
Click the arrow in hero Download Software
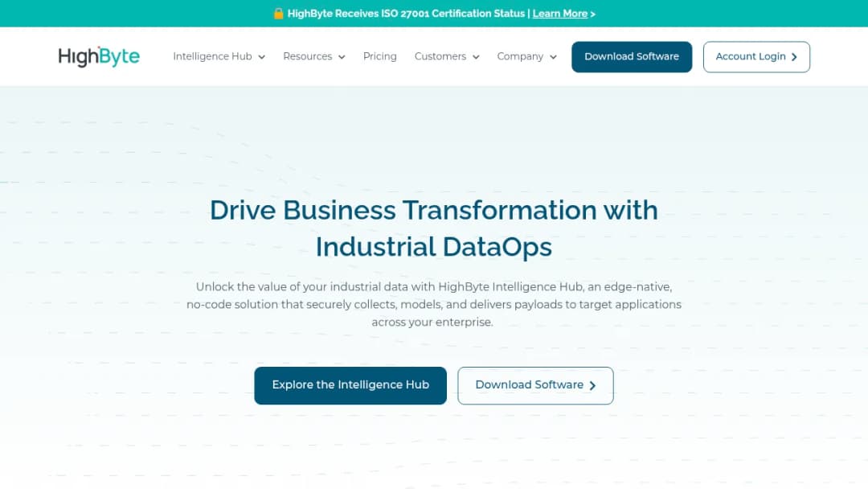[x=592, y=385]
